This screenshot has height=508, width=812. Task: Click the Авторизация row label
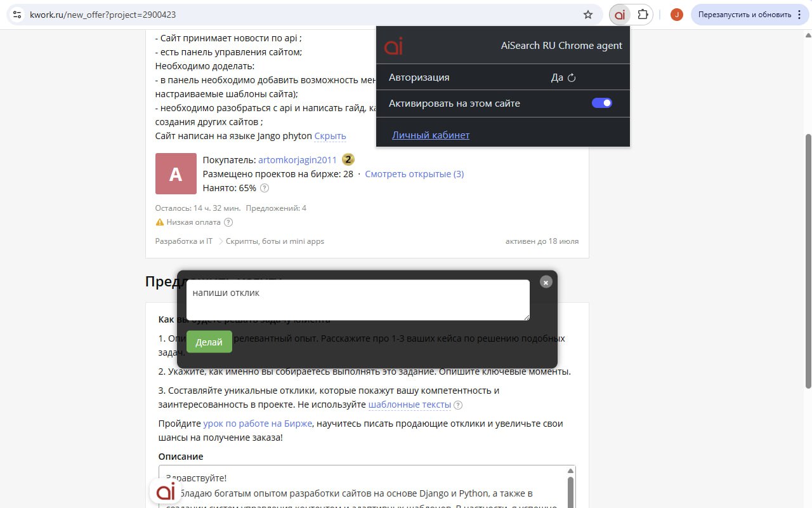pyautogui.click(x=419, y=77)
